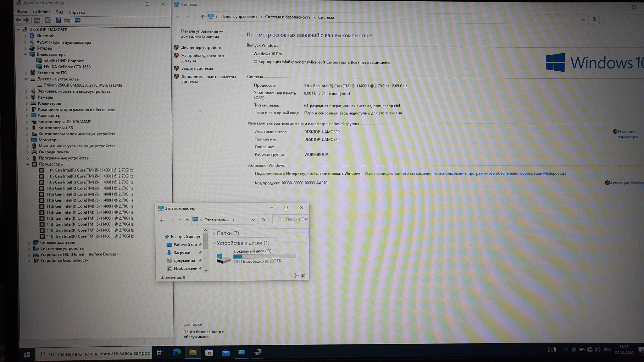Click Защита системы link
644x362 pixels.
pyautogui.click(x=197, y=69)
